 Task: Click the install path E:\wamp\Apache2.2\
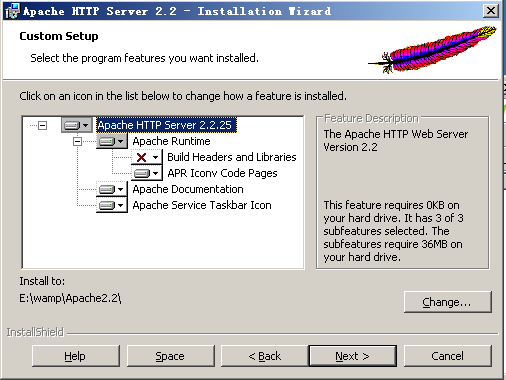tap(70, 298)
